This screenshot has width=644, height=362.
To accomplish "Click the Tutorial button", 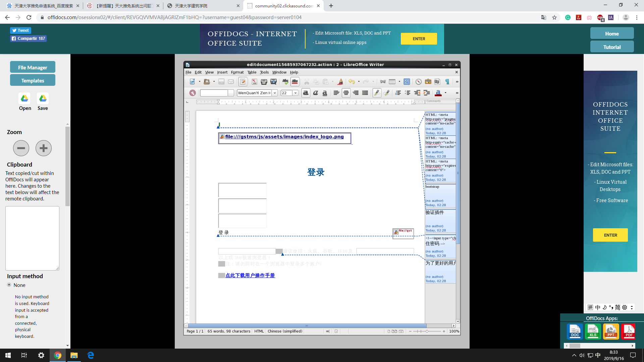I will pyautogui.click(x=612, y=47).
